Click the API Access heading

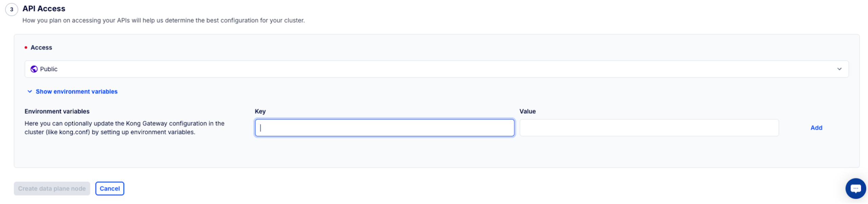click(x=44, y=9)
